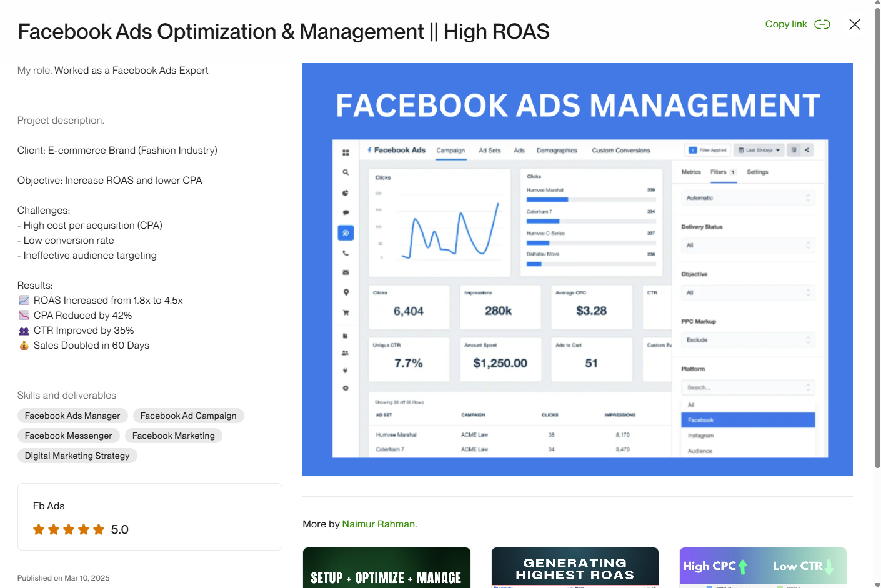Click the gear settings icon in image sidebar
This screenshot has width=881, height=588.
click(346, 388)
